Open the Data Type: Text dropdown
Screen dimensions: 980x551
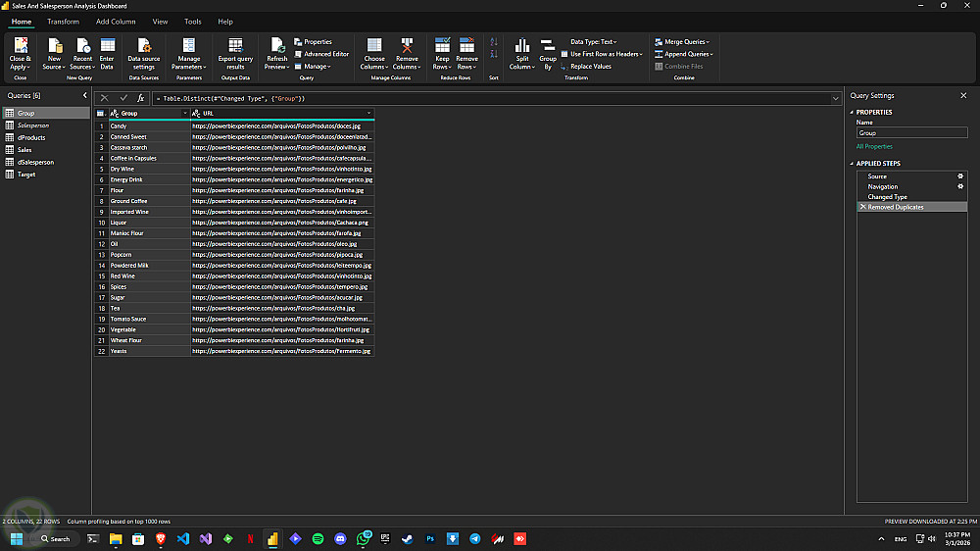coord(594,42)
